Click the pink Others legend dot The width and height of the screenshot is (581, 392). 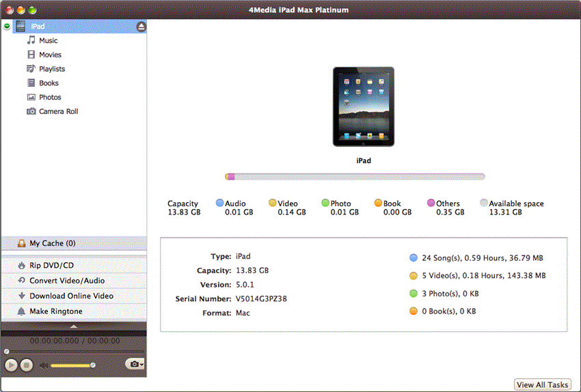pyautogui.click(x=431, y=203)
